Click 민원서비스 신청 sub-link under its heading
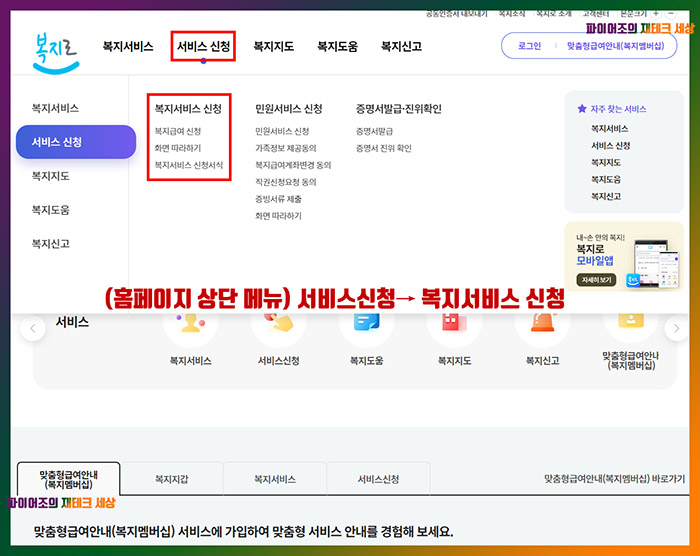The width and height of the screenshot is (700, 556). [x=282, y=131]
